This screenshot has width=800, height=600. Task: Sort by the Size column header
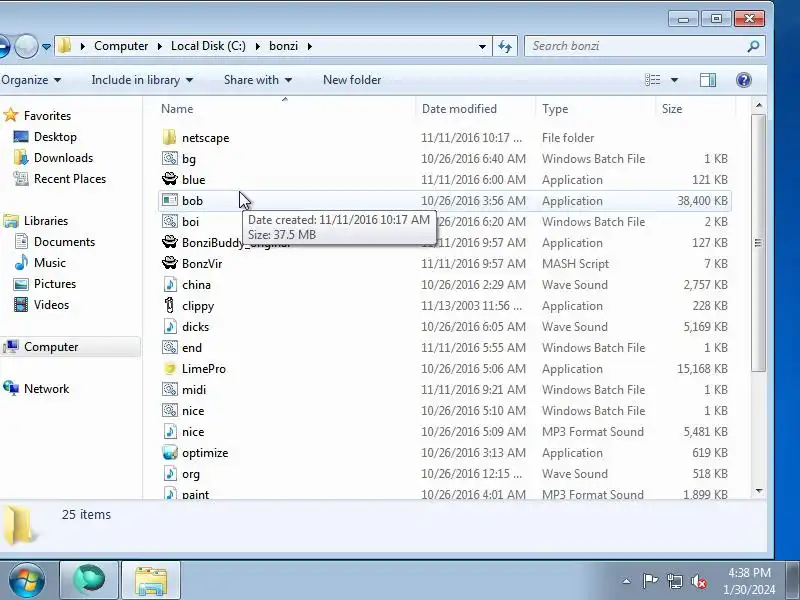(x=695, y=109)
